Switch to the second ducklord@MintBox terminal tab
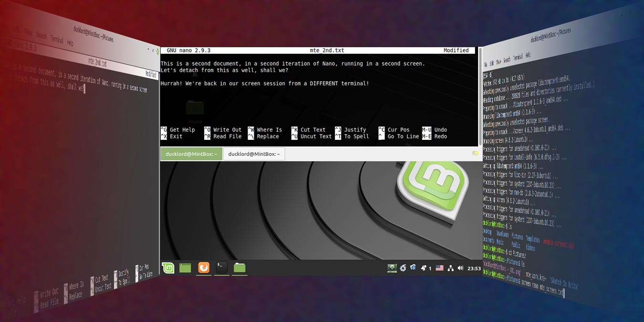Screen dimensions: 644x322 tap(254, 154)
